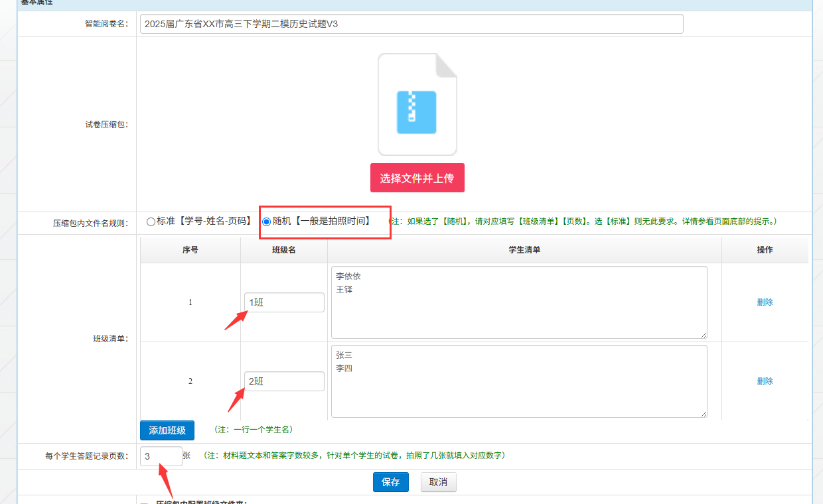Click the 学生清单 column header
Viewport: 823px width, 504px height.
tap(524, 250)
